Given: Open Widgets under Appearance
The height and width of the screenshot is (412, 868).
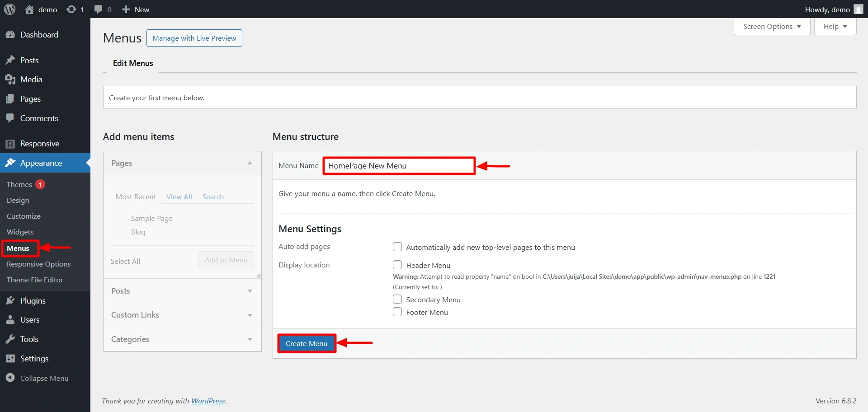Looking at the screenshot, I should 20,232.
